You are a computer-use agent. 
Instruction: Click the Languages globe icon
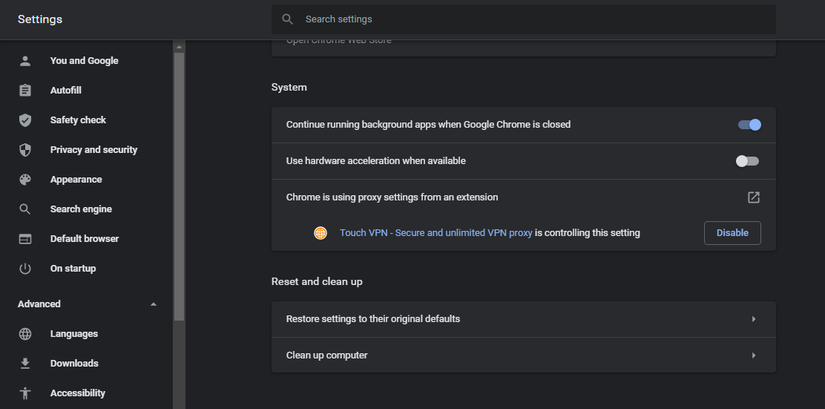point(26,334)
